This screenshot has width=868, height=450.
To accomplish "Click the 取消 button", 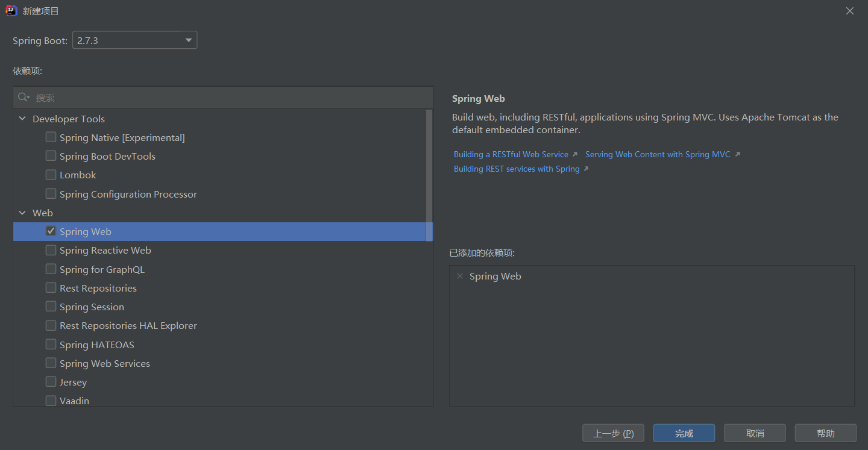I will click(755, 433).
